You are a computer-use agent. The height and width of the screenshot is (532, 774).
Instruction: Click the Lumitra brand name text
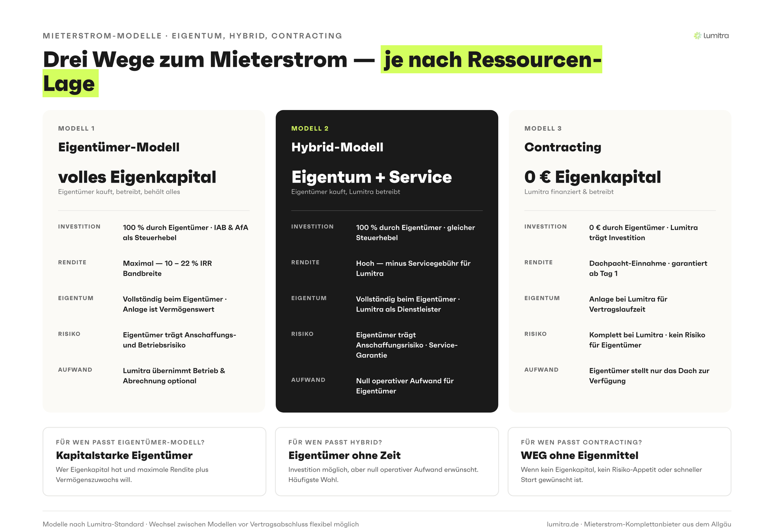[x=716, y=36]
